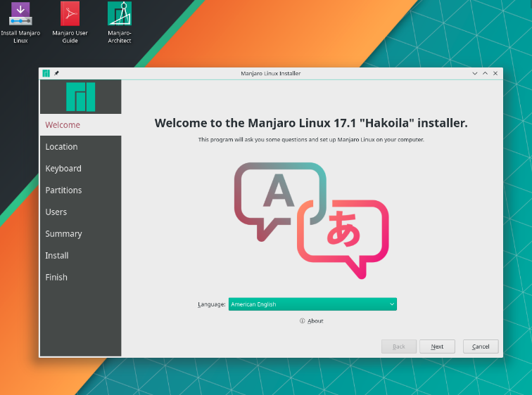
Task: Click the 'Language:' label
Action: pyautogui.click(x=211, y=304)
